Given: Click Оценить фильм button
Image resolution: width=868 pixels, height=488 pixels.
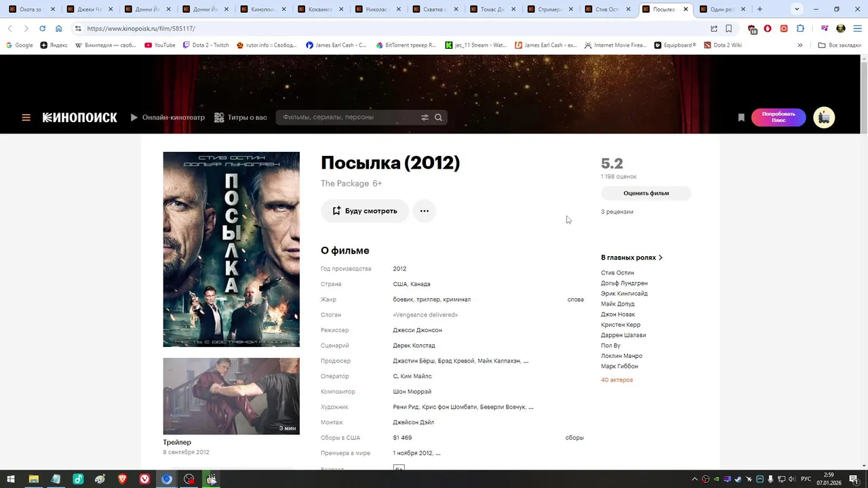Looking at the screenshot, I should [x=646, y=193].
